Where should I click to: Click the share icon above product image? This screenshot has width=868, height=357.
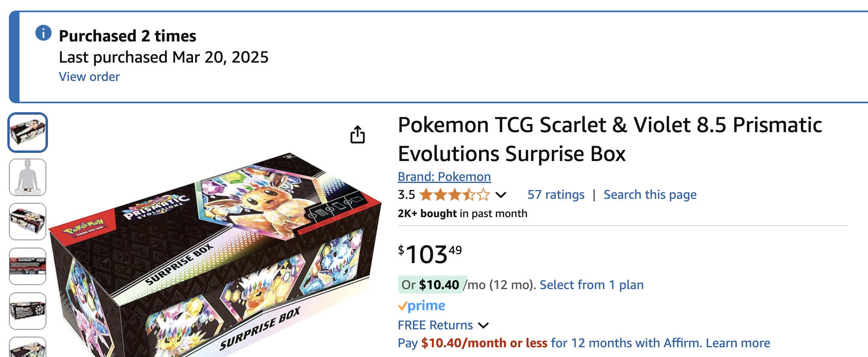(x=358, y=135)
